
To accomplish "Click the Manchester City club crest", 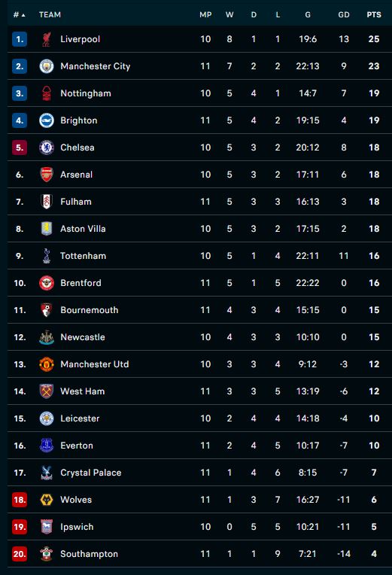I will tap(47, 66).
